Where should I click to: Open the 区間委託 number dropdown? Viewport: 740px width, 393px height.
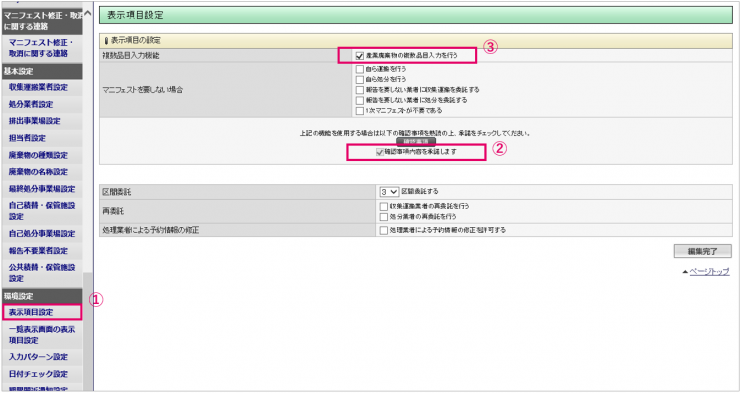389,192
